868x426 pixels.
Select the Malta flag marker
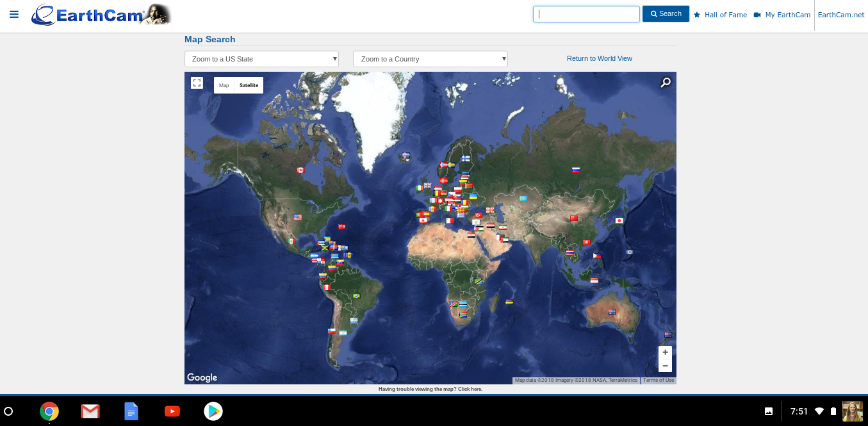[450, 221]
